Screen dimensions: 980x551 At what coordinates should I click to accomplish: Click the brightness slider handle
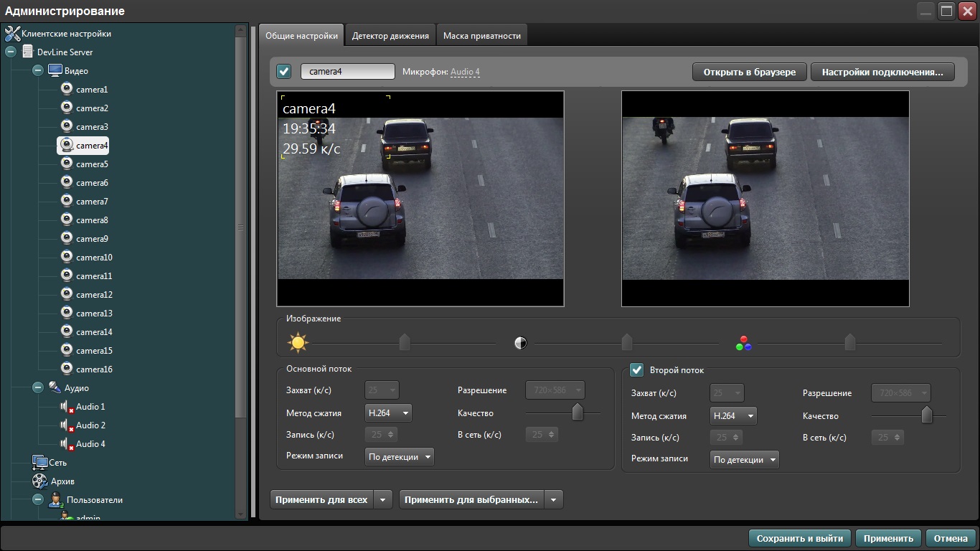[405, 342]
